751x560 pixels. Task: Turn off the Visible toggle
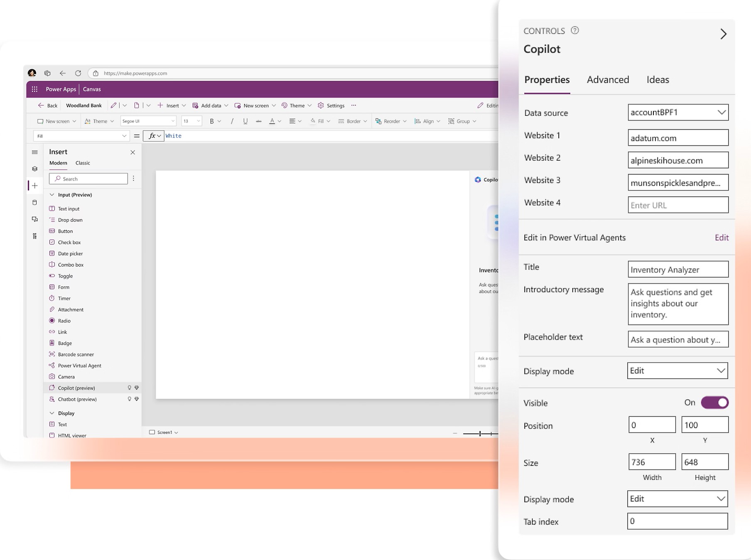tap(714, 402)
